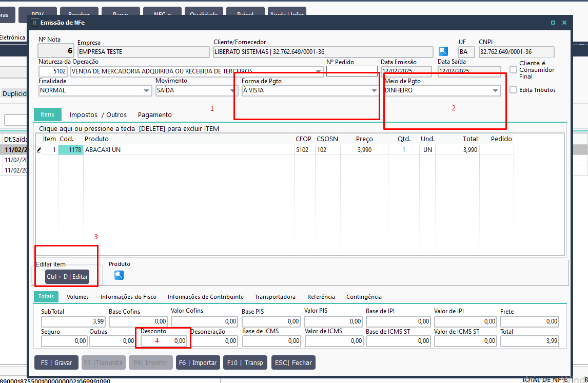Screen dimensions: 588x383
Task: Click the F5 | Gravar button
Action: tap(56, 363)
